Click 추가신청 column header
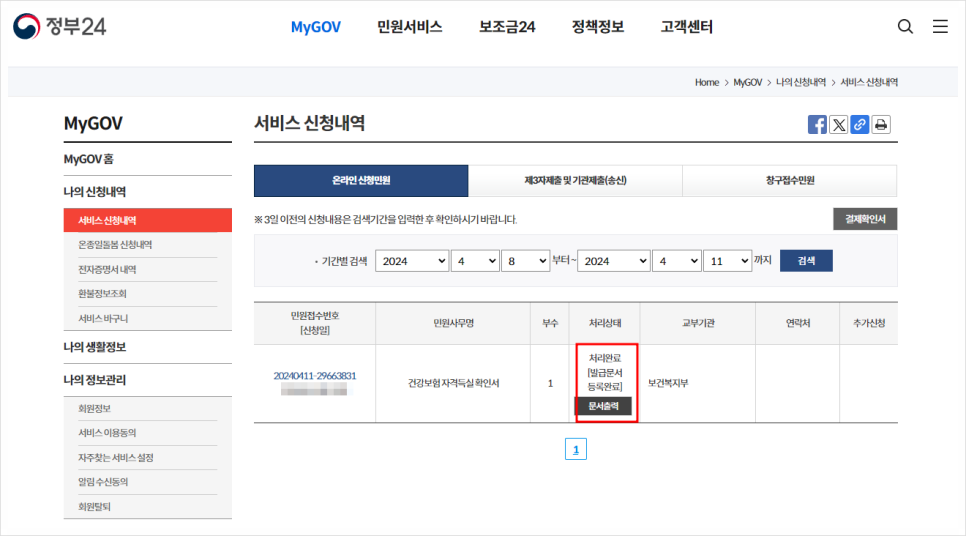This screenshot has height=536, width=966. click(869, 323)
